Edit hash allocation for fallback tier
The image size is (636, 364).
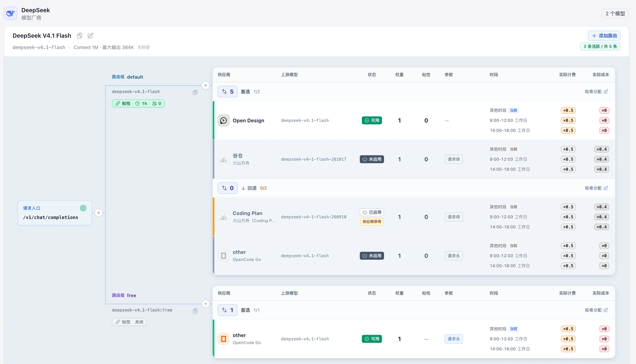click(x=596, y=188)
